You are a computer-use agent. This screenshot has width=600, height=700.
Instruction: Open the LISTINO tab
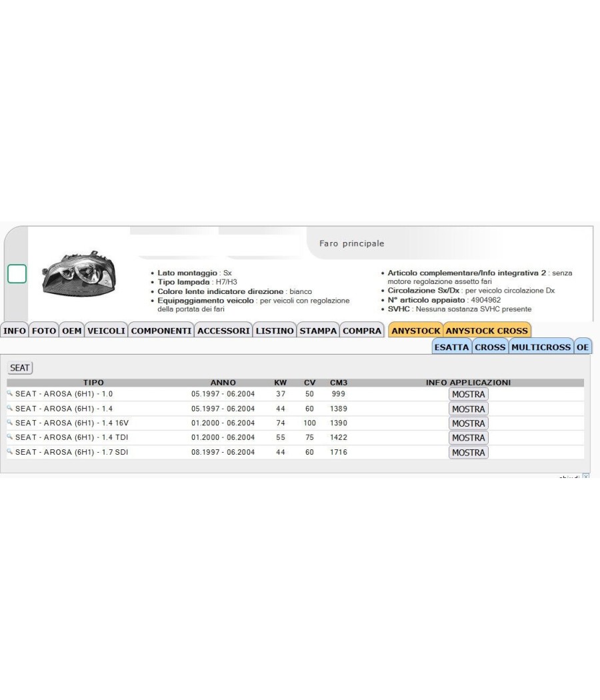click(275, 331)
